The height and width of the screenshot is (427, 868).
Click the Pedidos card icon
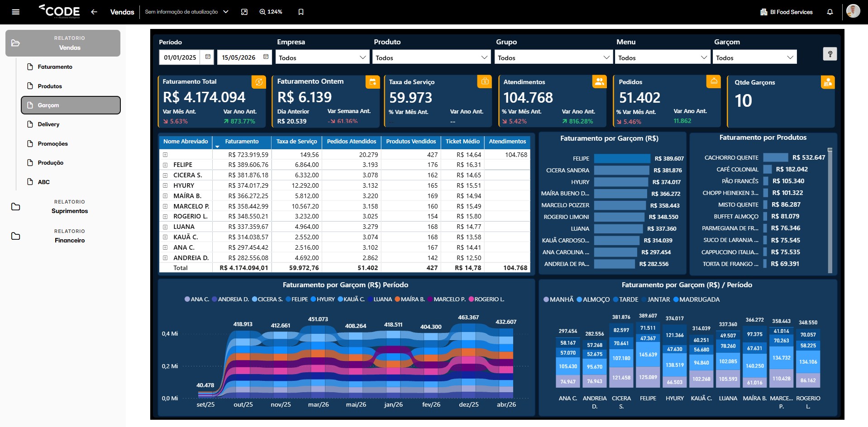(x=714, y=81)
